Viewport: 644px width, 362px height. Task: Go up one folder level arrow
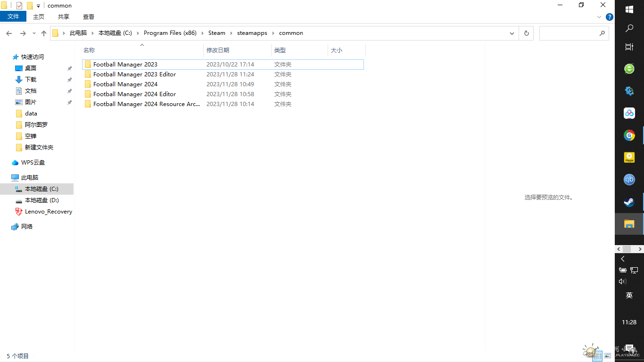44,33
